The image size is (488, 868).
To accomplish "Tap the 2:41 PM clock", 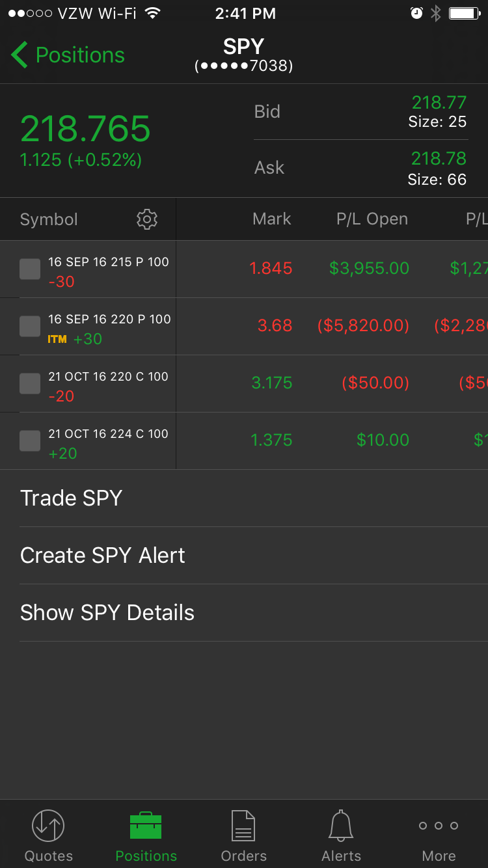I will coord(245,13).
